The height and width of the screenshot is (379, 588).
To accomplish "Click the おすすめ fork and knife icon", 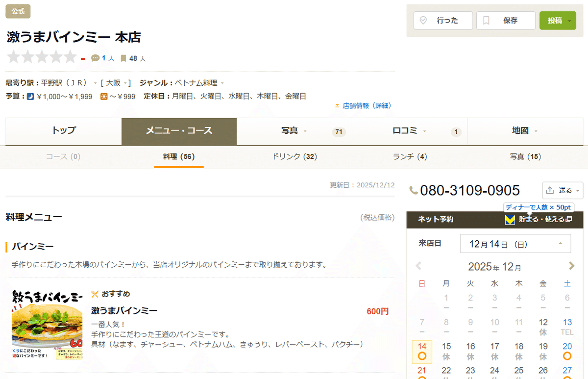I will pos(95,294).
